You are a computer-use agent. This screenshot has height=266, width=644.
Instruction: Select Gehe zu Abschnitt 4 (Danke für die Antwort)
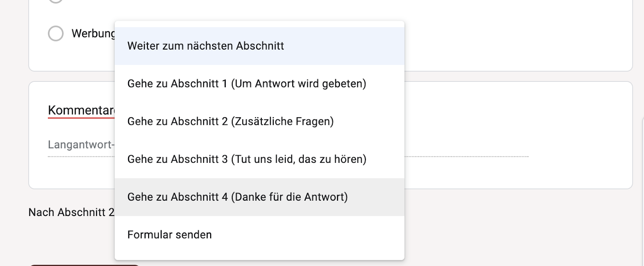237,197
